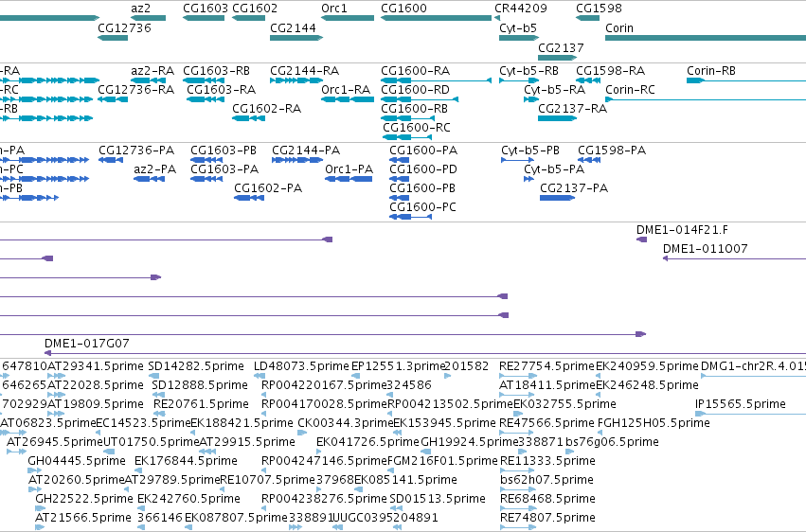Open the Orc1-PA protein label
The image size is (806, 532).
(349, 169)
